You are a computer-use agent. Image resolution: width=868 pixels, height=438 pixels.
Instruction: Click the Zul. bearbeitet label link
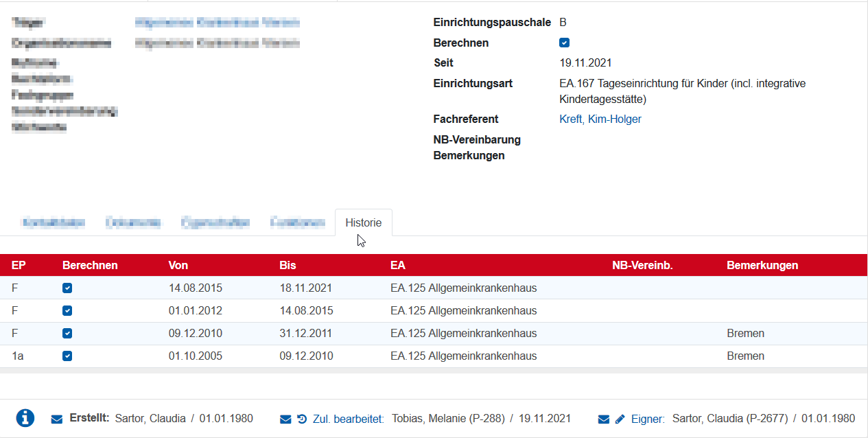click(x=348, y=419)
